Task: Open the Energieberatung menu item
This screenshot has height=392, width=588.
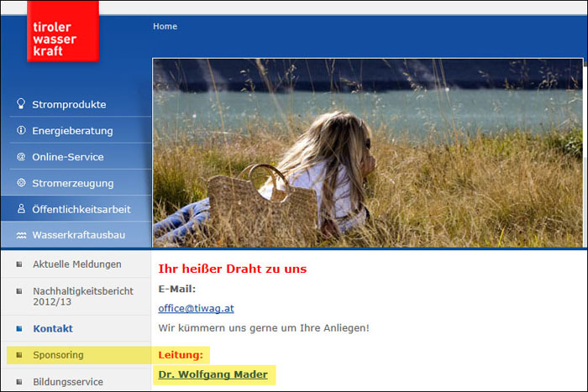Action: (72, 131)
